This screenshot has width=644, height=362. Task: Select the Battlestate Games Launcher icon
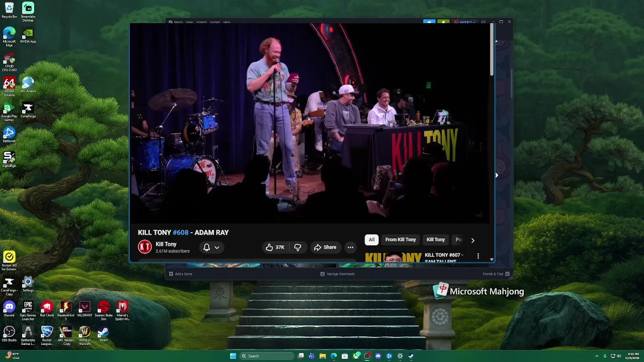[28, 335]
